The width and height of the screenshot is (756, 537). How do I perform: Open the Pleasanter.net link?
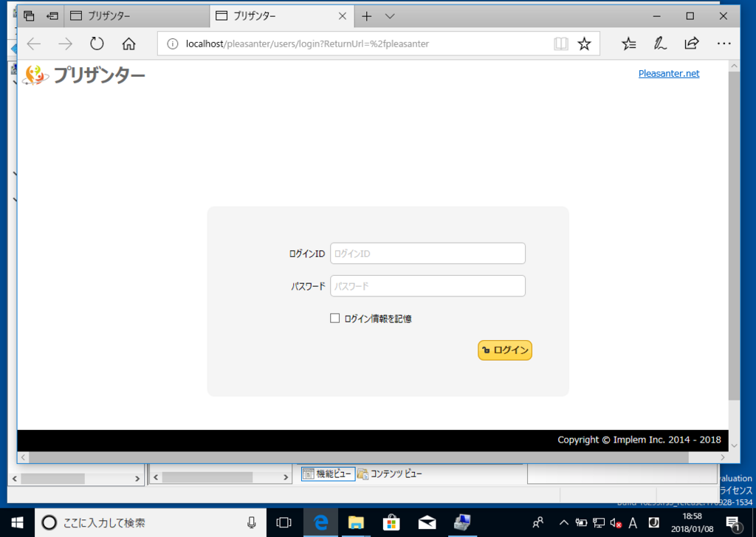pos(669,73)
